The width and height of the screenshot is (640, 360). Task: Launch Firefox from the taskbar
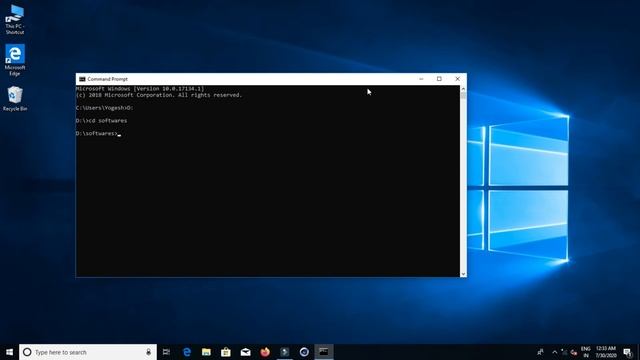(x=265, y=352)
